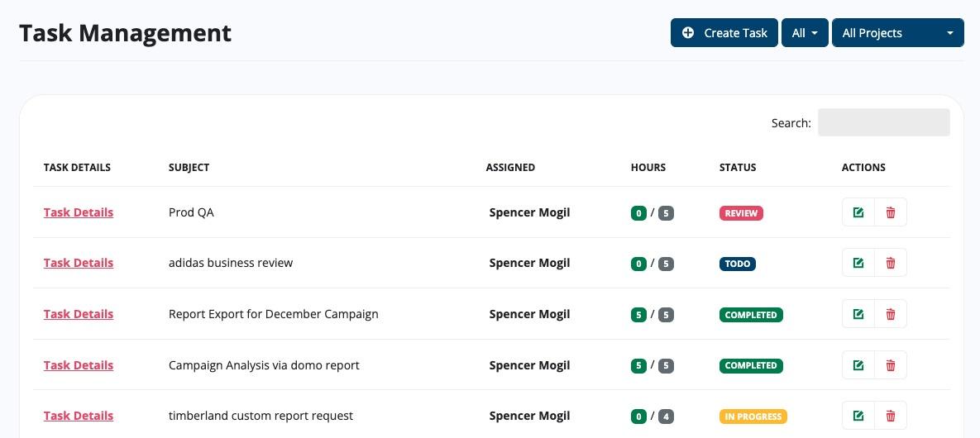
Task: Edit Campaign Analysis via domo report task
Action: tap(858, 365)
